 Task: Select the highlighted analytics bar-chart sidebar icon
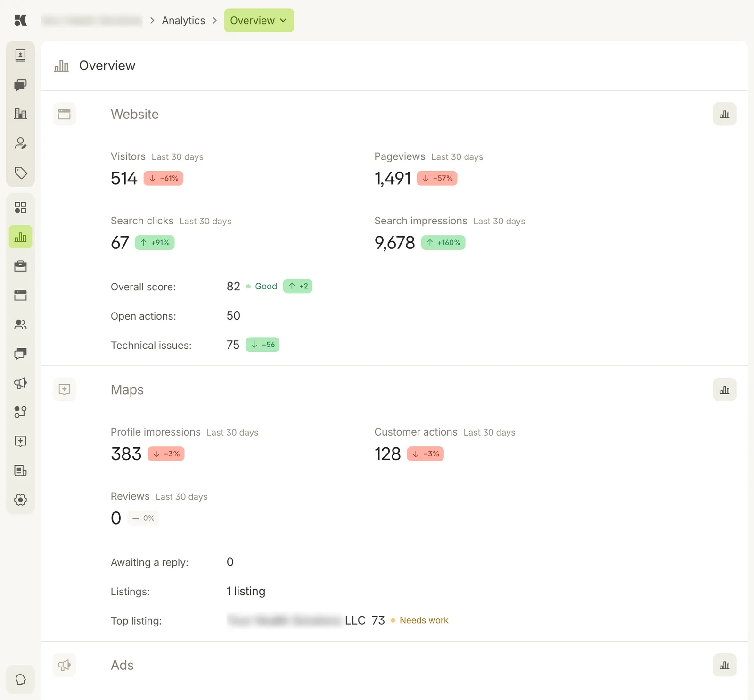20,237
